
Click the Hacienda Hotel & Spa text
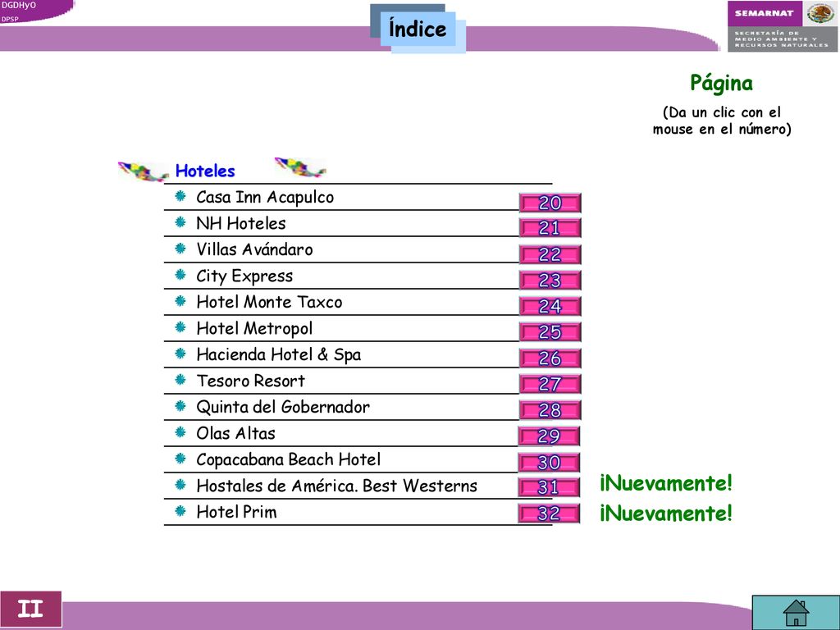[x=279, y=354]
